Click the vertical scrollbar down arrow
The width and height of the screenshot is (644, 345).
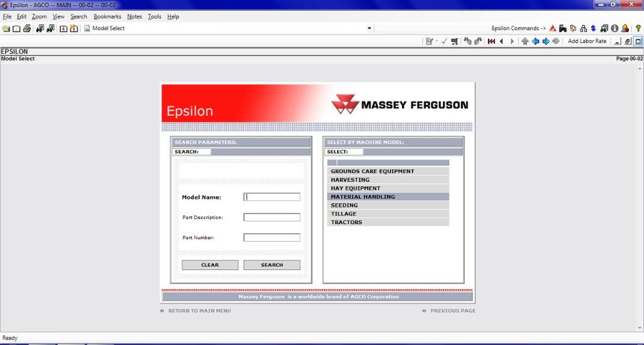pos(640,328)
